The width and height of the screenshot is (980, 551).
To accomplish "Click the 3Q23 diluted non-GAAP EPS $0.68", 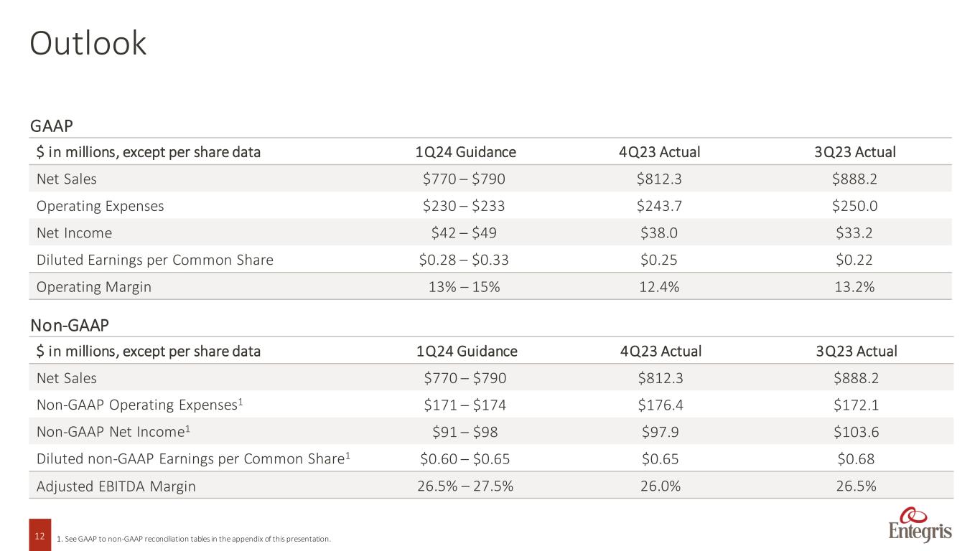I will [855, 459].
